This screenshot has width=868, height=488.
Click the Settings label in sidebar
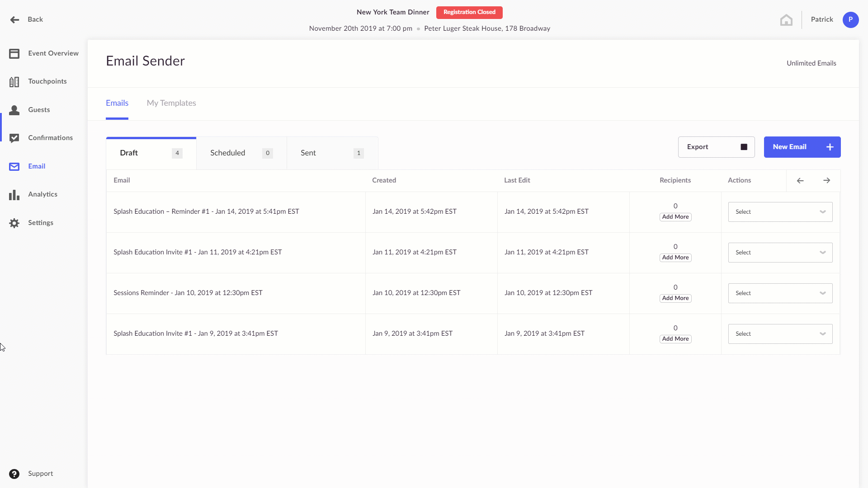coord(41,223)
